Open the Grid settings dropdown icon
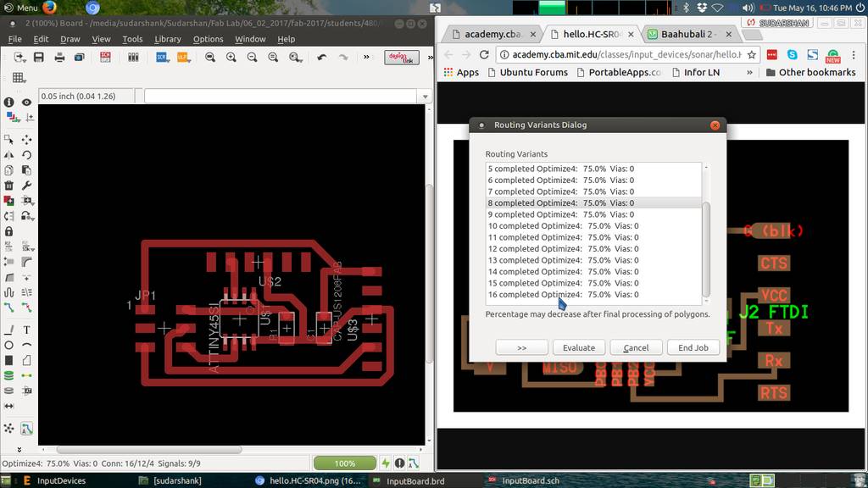This screenshot has height=488, width=868. coord(19,78)
